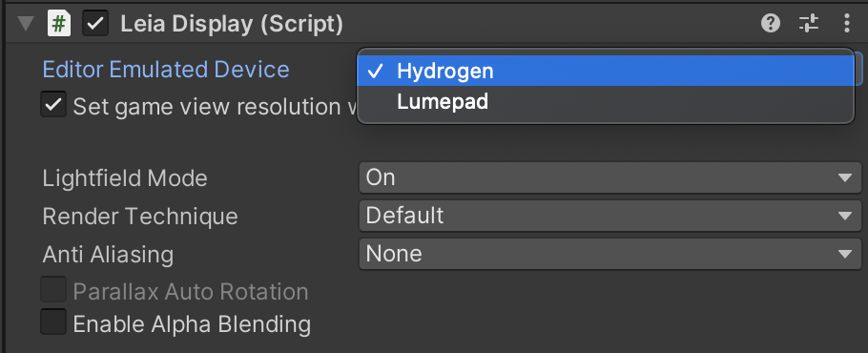Toggle Set game view resolution checkbox
This screenshot has width=868, height=353.
pyautogui.click(x=53, y=105)
